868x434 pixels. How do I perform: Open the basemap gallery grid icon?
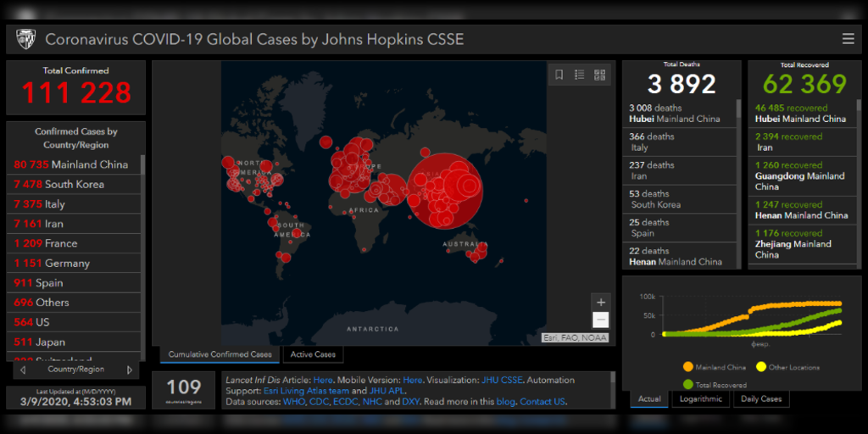(x=599, y=75)
